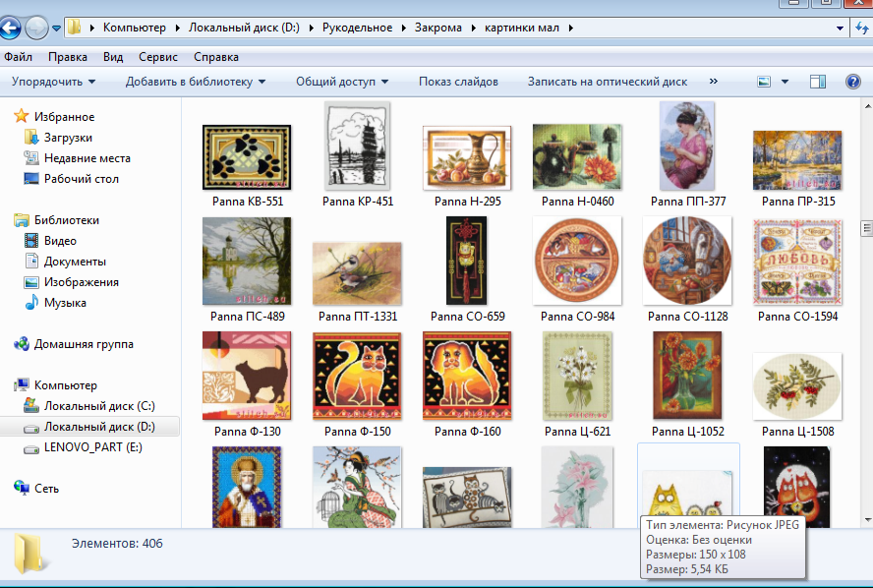Click Показ слайдов button
The height and width of the screenshot is (588, 873).
pos(458,82)
